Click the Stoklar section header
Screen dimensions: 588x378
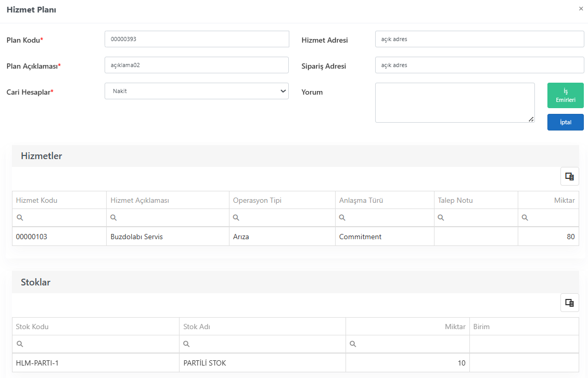tap(296, 282)
